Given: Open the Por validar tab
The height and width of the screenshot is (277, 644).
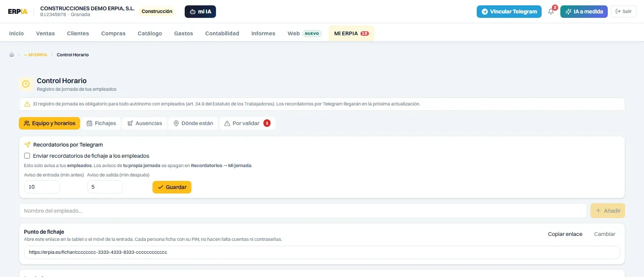Looking at the screenshot, I should point(247,123).
